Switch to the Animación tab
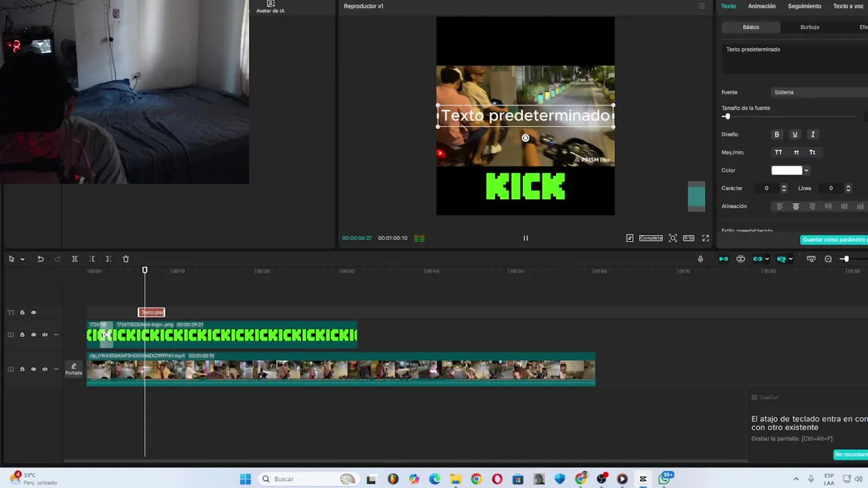 [762, 6]
